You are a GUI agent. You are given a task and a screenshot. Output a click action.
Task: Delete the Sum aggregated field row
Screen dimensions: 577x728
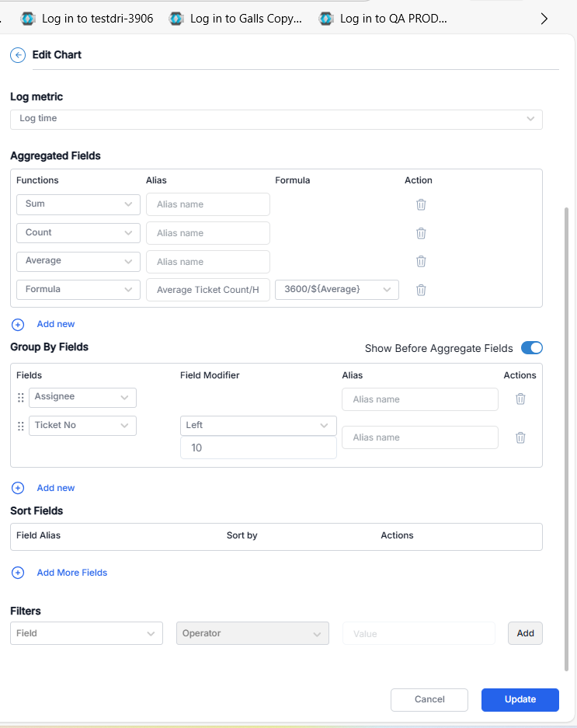(421, 204)
